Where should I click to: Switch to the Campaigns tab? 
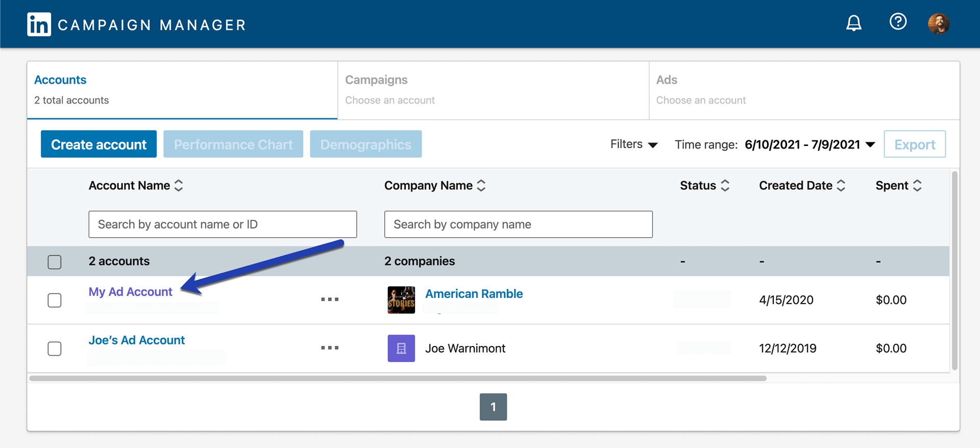coord(493,90)
